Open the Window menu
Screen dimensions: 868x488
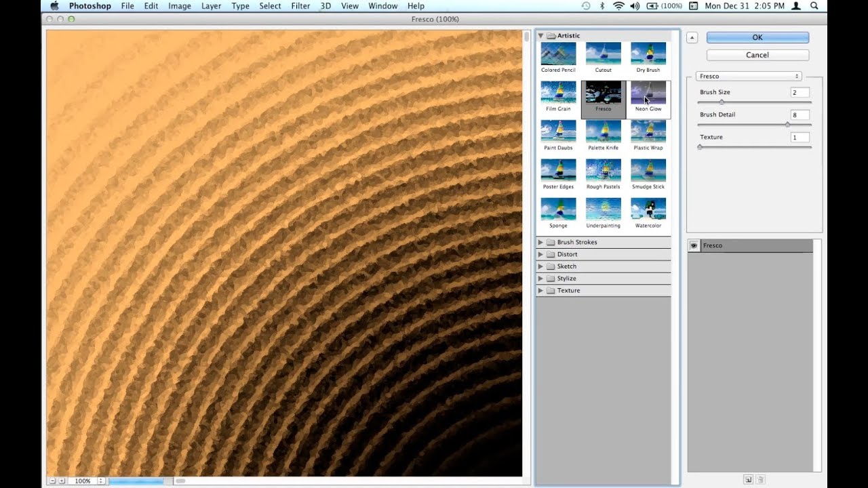pos(383,6)
